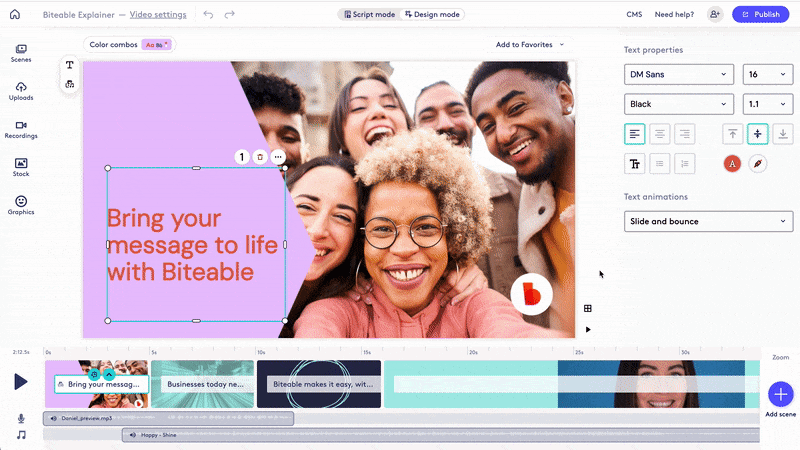Click the Publish button
This screenshot has width=800, height=450.
tap(760, 14)
